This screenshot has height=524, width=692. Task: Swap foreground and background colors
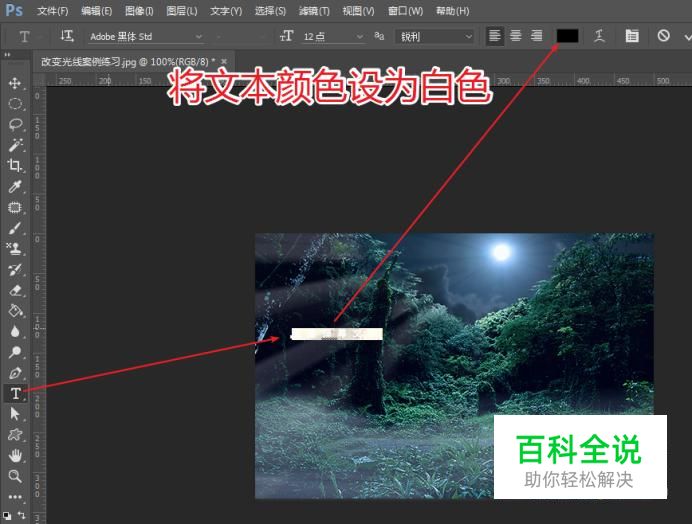tap(21, 515)
